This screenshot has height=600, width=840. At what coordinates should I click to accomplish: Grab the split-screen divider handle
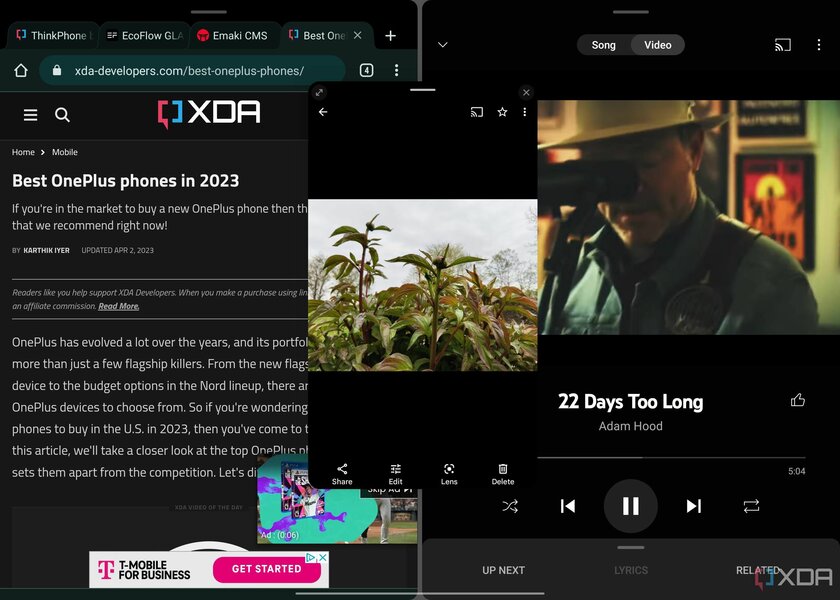420,300
